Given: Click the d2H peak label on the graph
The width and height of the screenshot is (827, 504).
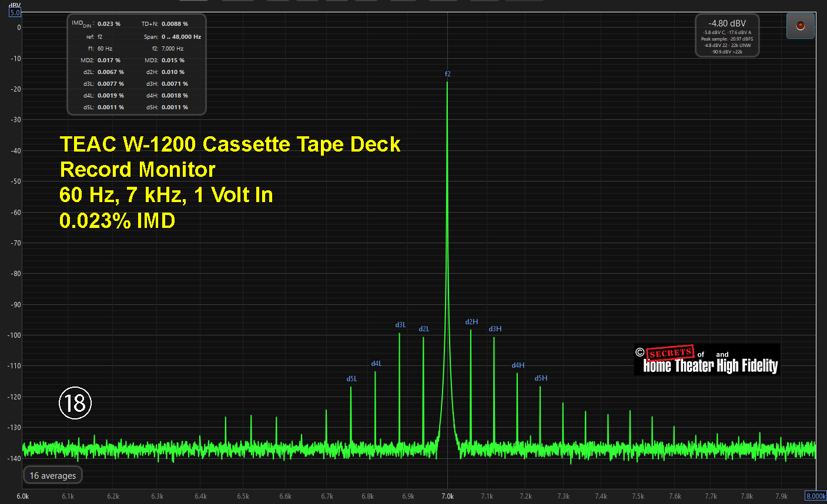Looking at the screenshot, I should (471, 322).
